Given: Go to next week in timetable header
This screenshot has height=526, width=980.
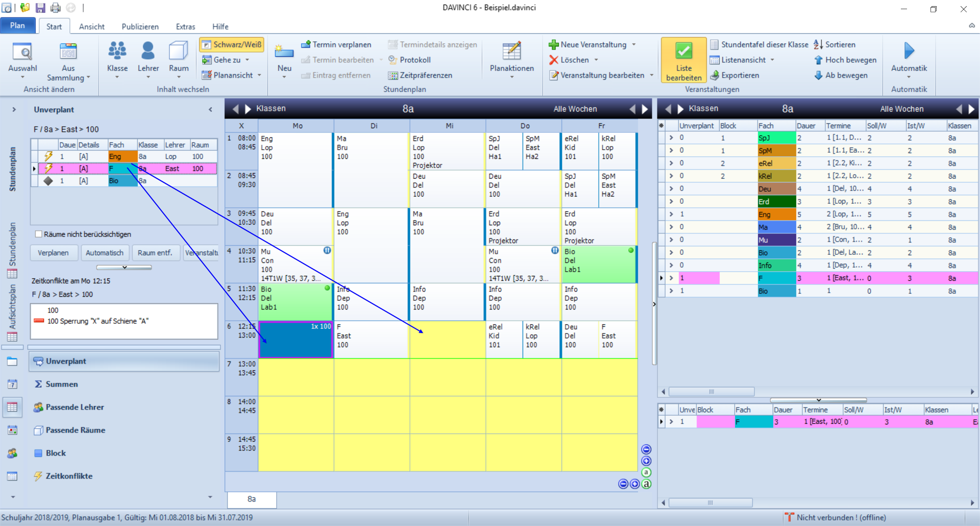Looking at the screenshot, I should (x=645, y=109).
